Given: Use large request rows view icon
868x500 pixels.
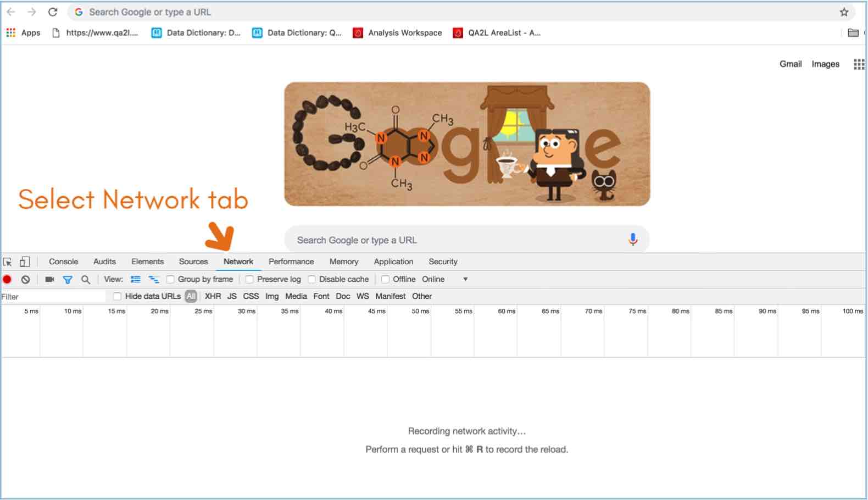Looking at the screenshot, I should pos(136,280).
